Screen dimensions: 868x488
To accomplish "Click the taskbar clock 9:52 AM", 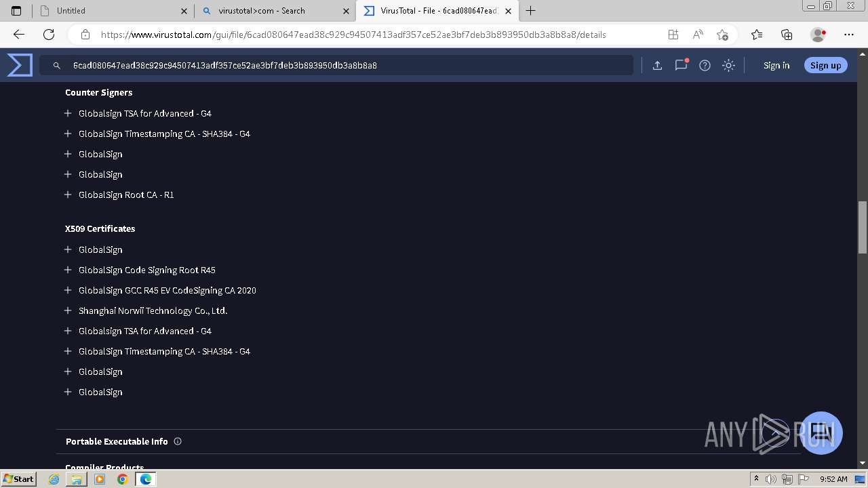I will click(x=833, y=479).
